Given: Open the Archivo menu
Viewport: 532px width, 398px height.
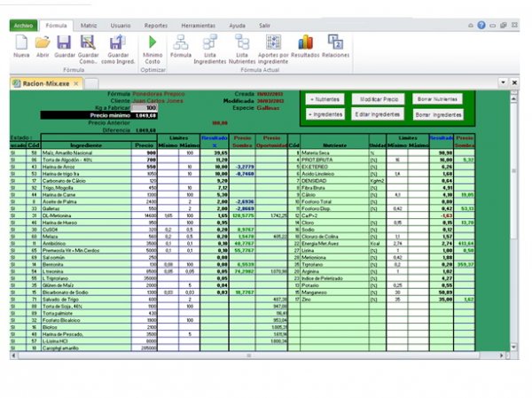Looking at the screenshot, I should (23, 26).
